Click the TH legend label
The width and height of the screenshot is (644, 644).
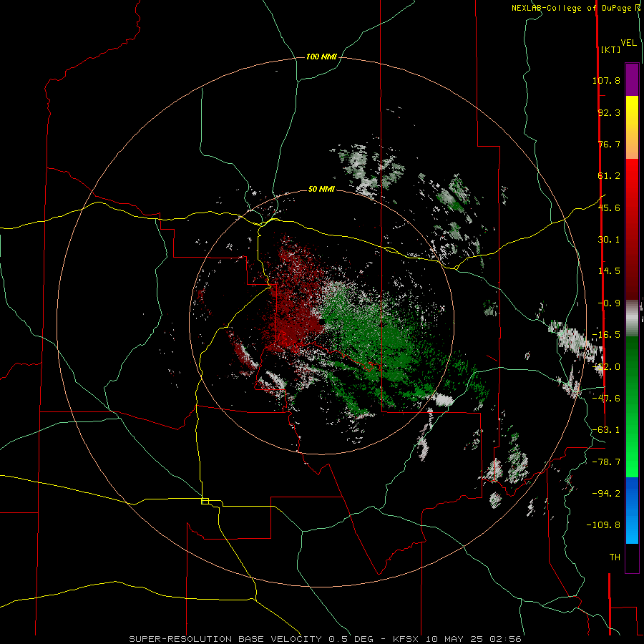pyautogui.click(x=615, y=557)
